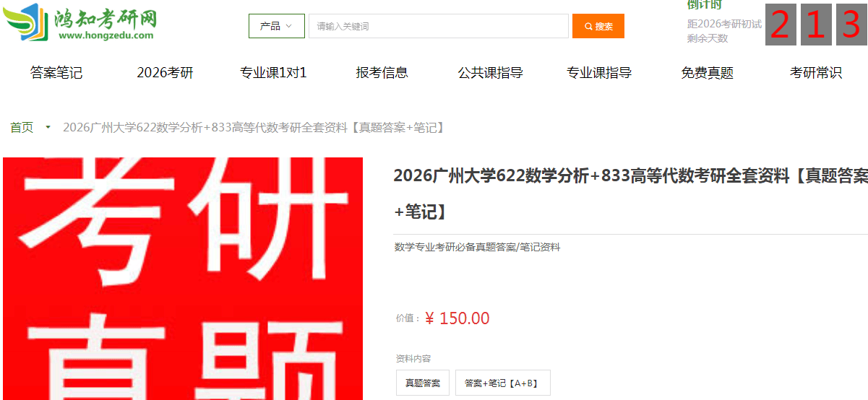Viewport: 868px width, 400px height.
Task: Click the red 考研真题 product image
Action: pos(183,279)
